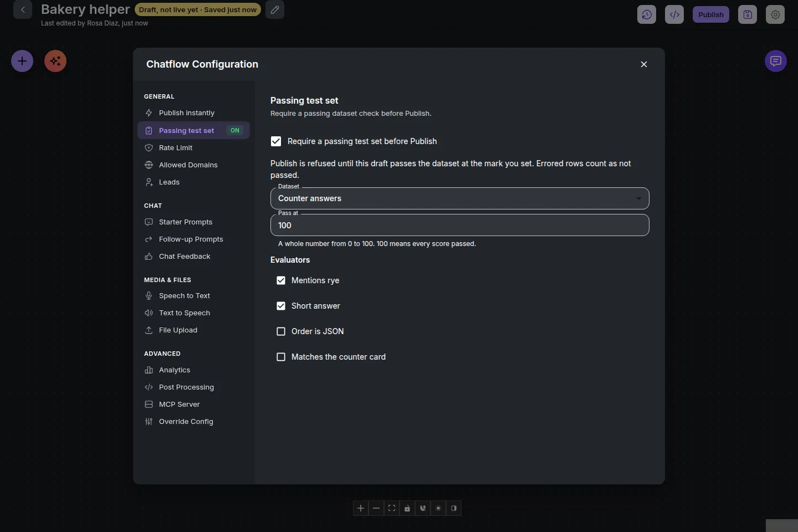Open the File Upload section

click(193, 330)
